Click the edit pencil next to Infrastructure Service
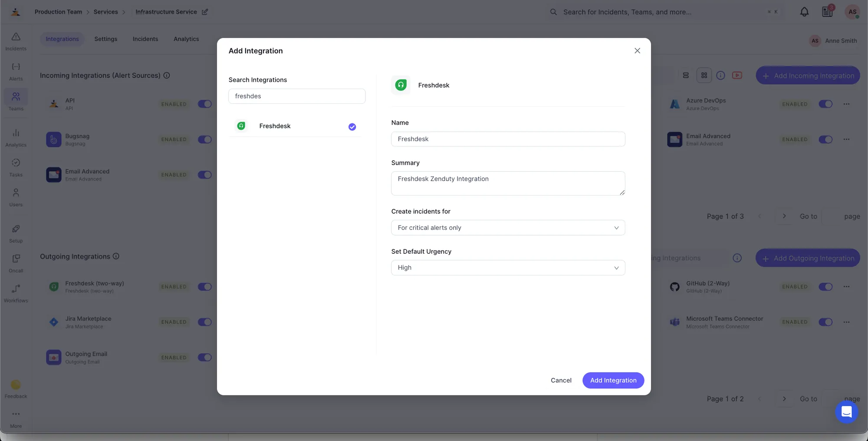The height and width of the screenshot is (441, 868). coord(205,12)
